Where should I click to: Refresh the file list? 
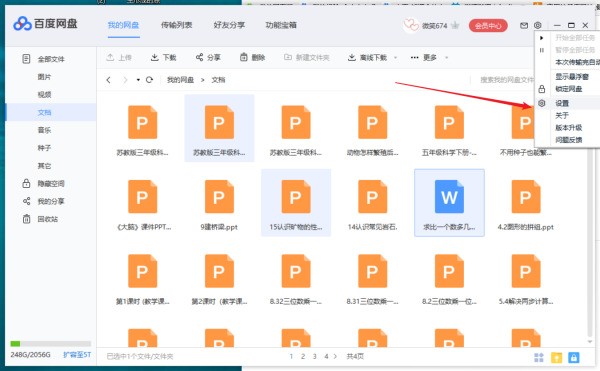[x=150, y=80]
